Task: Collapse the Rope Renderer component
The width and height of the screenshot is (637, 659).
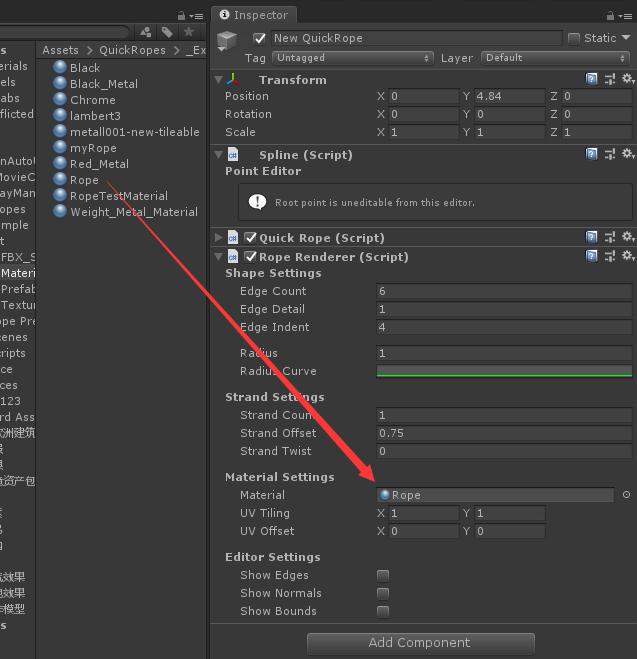Action: tap(218, 256)
